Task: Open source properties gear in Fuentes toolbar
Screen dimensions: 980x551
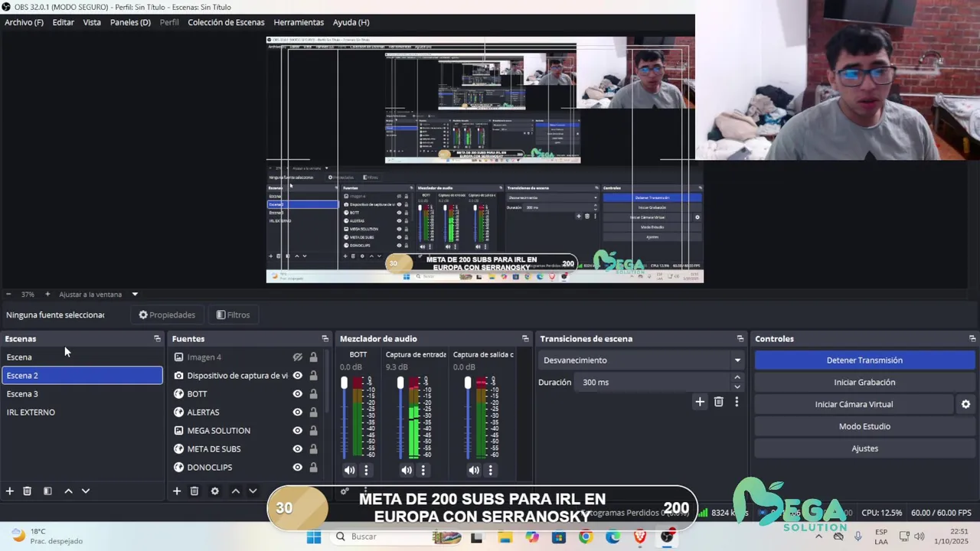Action: point(215,491)
